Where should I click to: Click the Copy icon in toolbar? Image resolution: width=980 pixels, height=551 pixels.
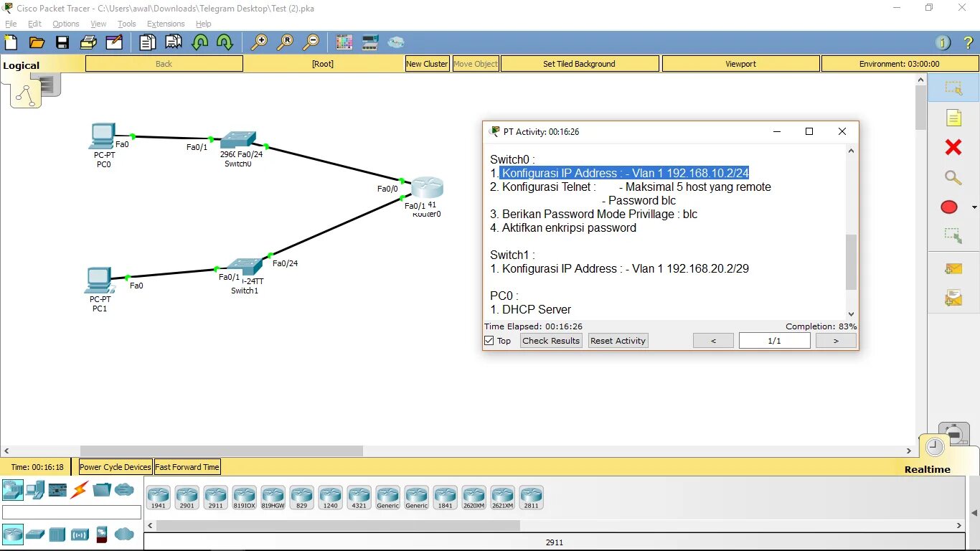pyautogui.click(x=147, y=42)
